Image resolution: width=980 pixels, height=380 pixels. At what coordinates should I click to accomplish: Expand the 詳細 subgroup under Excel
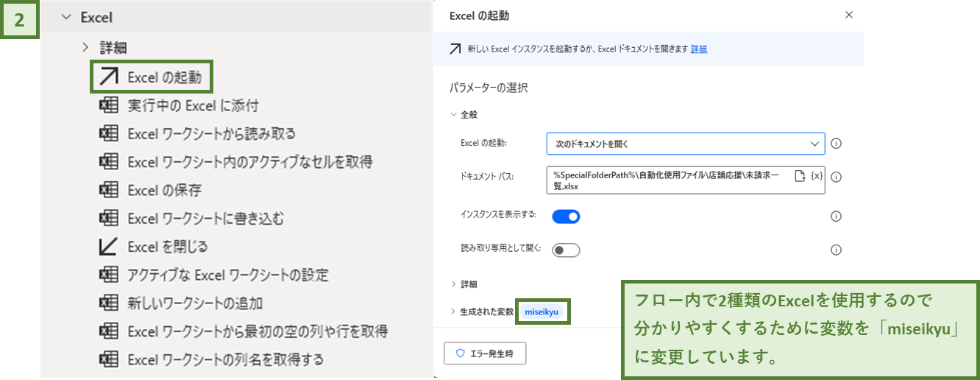point(85,48)
